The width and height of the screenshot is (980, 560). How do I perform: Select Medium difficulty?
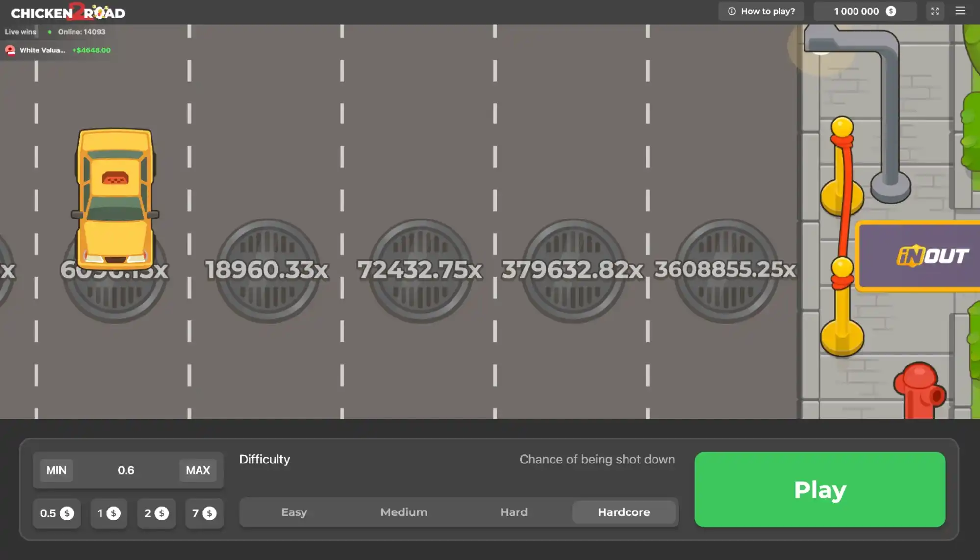point(404,512)
